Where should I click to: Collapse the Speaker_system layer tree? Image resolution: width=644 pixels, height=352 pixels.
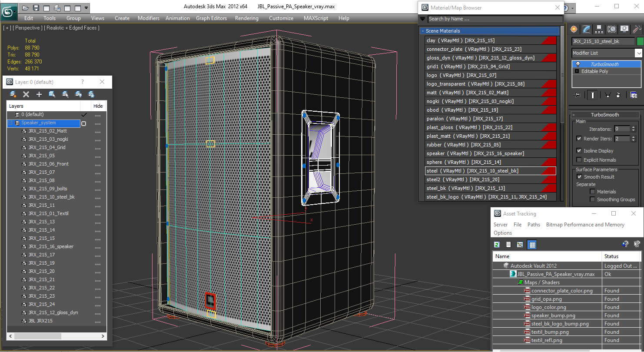point(10,123)
